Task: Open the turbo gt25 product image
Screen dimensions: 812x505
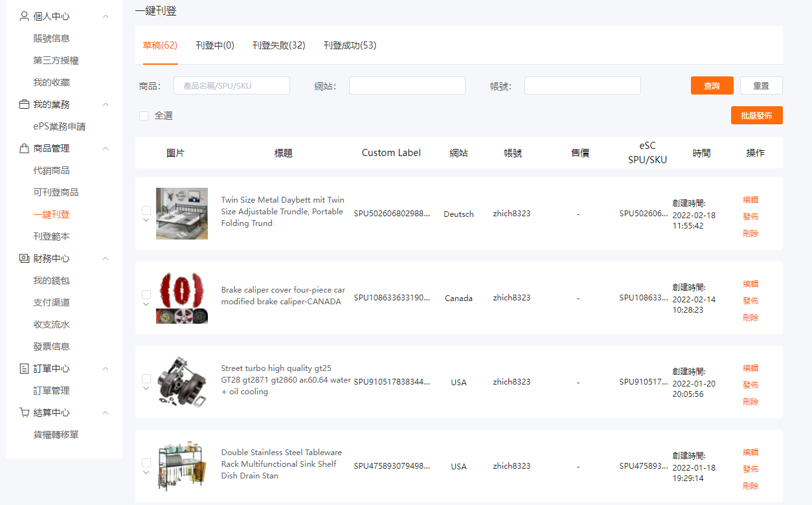Action: point(182,382)
